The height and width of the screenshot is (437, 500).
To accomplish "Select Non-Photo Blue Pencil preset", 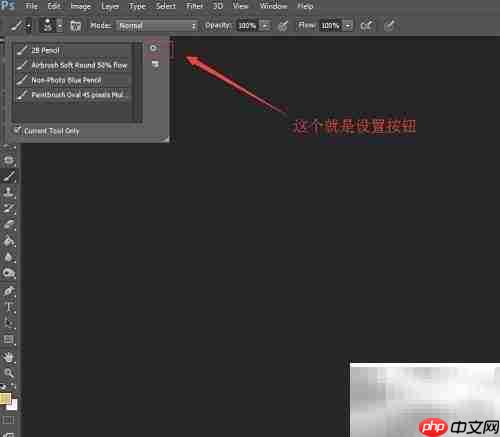I will 73,80.
